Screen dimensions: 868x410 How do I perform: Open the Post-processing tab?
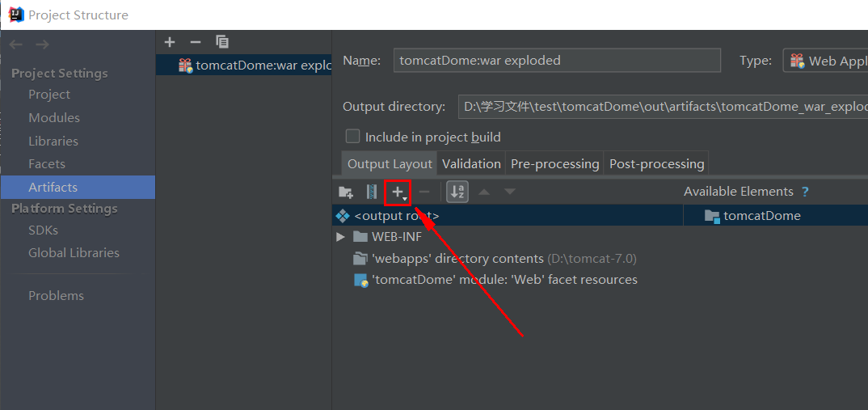656,163
